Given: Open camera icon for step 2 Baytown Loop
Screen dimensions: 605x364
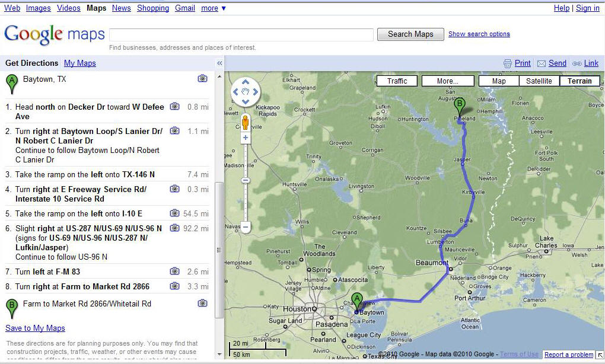Looking at the screenshot, I should point(175,130).
